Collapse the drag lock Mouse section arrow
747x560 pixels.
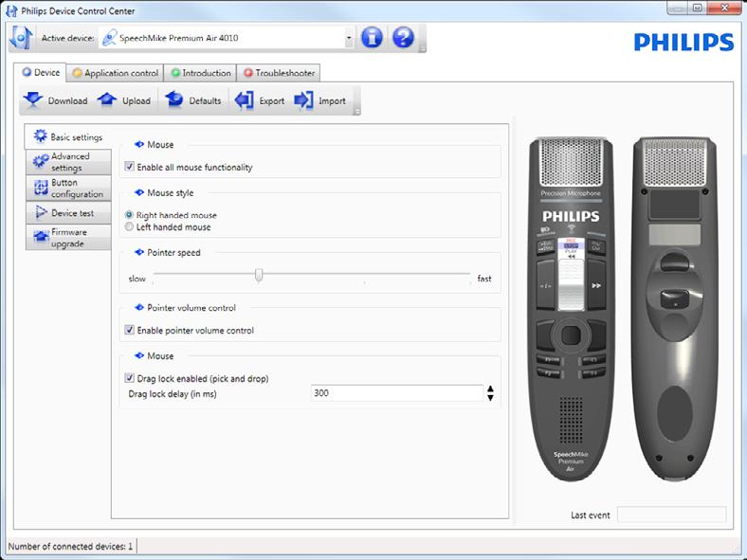pos(139,355)
